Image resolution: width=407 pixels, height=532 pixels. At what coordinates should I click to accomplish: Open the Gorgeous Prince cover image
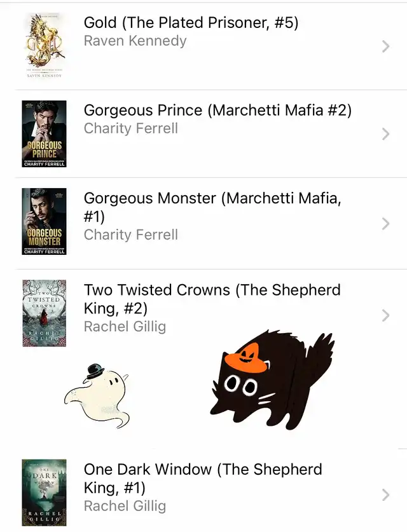pos(44,133)
